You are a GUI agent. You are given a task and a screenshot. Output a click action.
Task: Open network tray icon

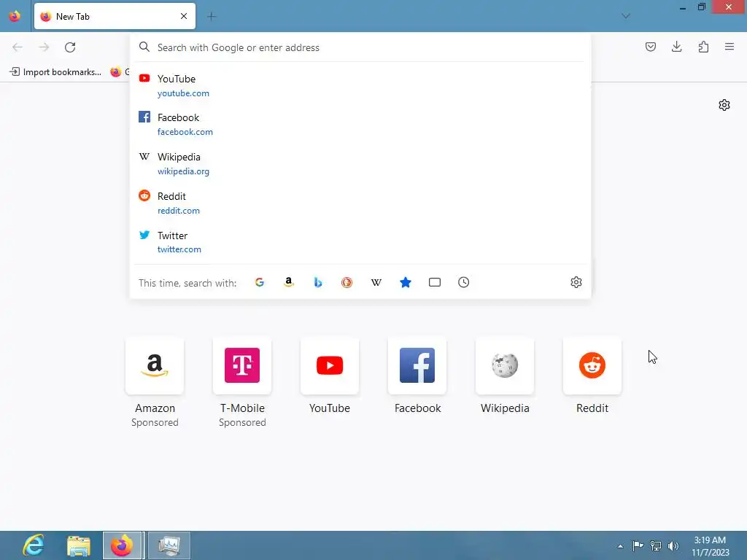pos(656,545)
